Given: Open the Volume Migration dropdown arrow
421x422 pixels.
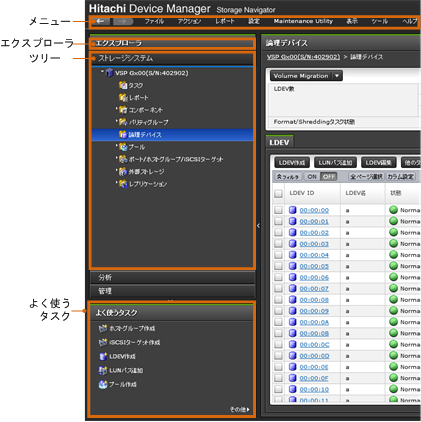Looking at the screenshot, I should point(337,76).
